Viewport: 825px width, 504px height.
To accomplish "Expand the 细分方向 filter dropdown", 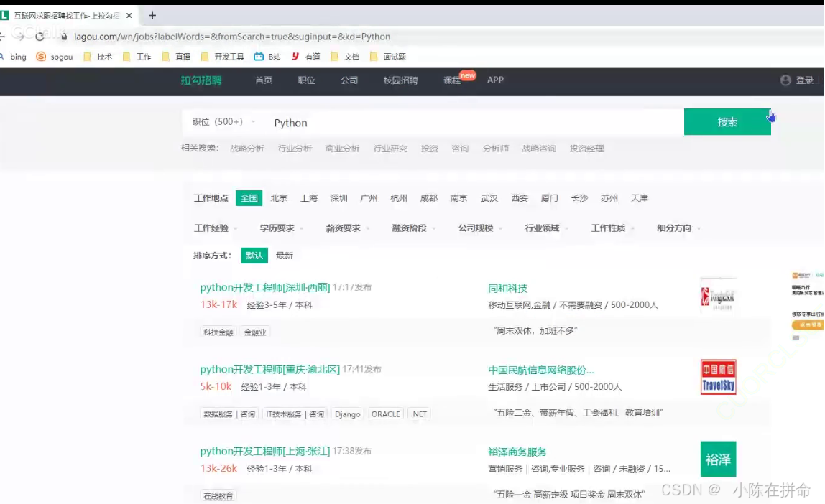I will tap(678, 228).
